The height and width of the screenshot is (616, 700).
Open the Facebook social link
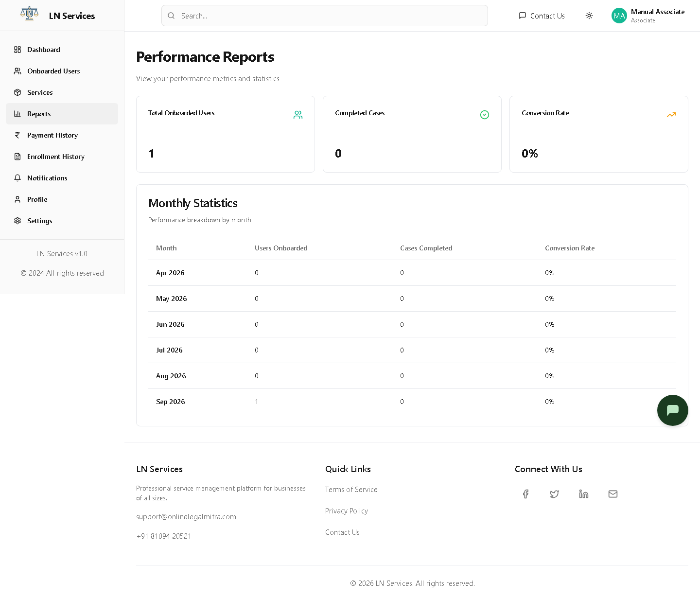coord(525,494)
